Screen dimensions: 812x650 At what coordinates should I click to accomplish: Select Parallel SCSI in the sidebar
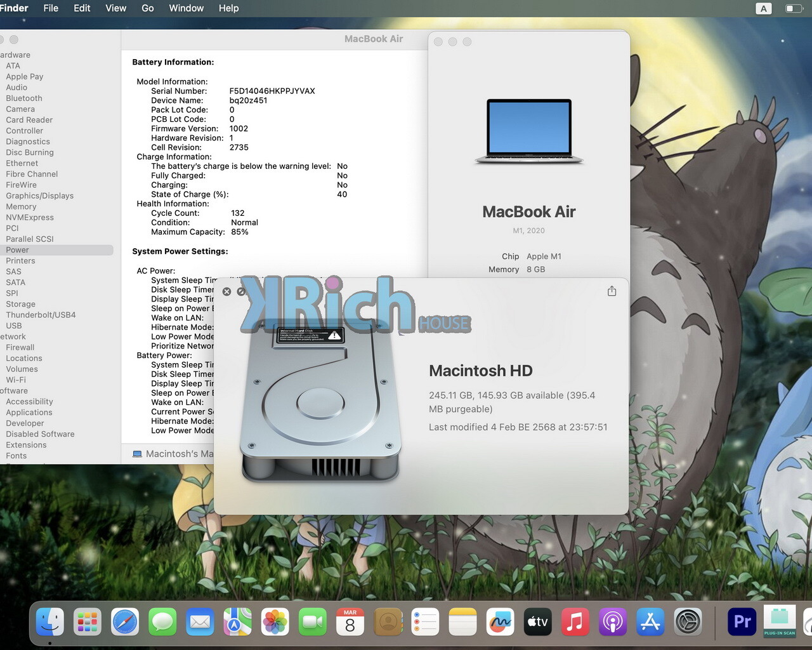30,239
